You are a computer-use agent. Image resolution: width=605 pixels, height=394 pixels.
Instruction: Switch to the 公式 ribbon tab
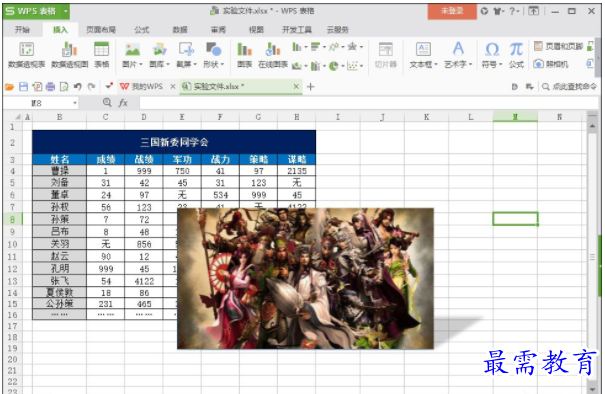(142, 30)
